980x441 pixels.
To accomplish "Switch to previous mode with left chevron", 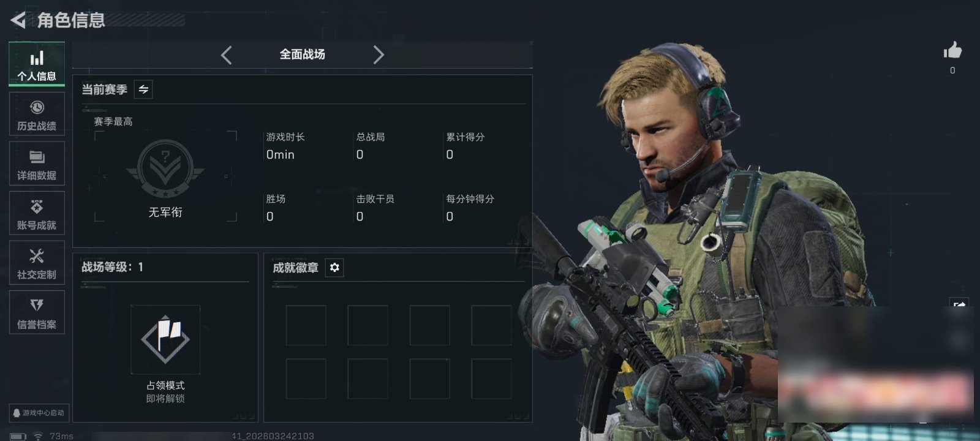I will (227, 55).
